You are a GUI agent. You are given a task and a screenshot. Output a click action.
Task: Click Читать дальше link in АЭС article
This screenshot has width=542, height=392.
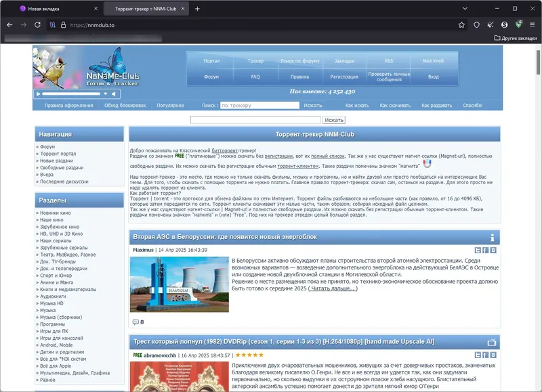[333, 288]
